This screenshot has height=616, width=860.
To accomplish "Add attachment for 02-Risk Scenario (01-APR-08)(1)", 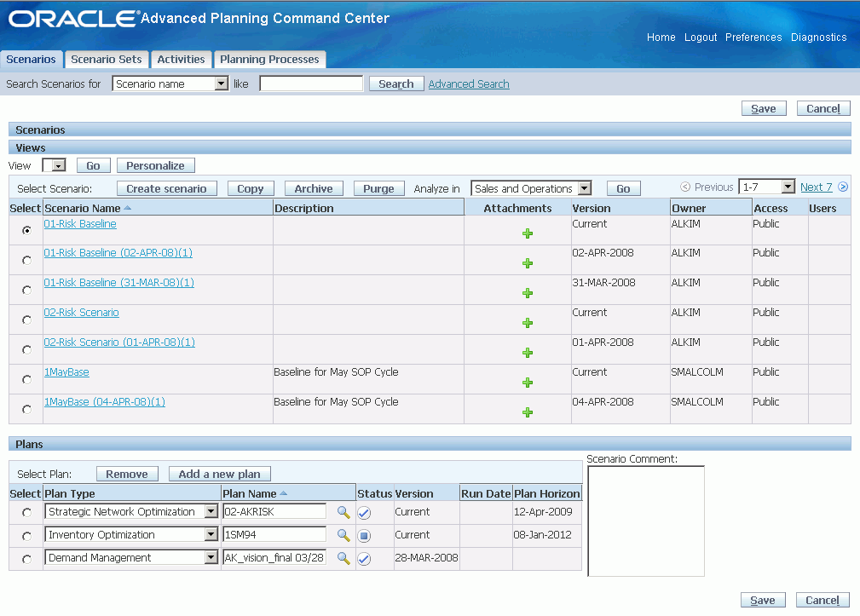I will pos(527,353).
